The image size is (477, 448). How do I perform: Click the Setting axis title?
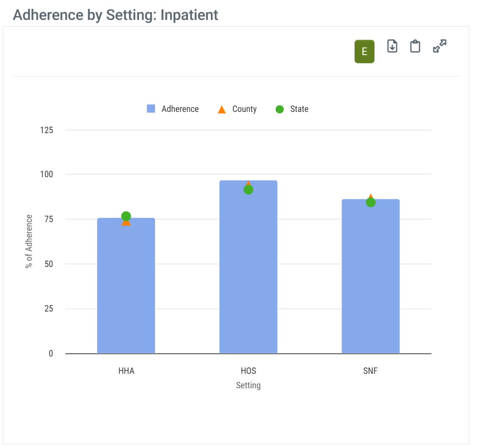point(248,385)
